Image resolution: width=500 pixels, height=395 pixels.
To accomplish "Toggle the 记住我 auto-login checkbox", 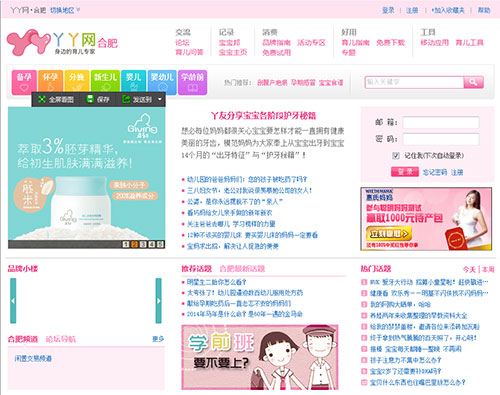I will pos(396,155).
